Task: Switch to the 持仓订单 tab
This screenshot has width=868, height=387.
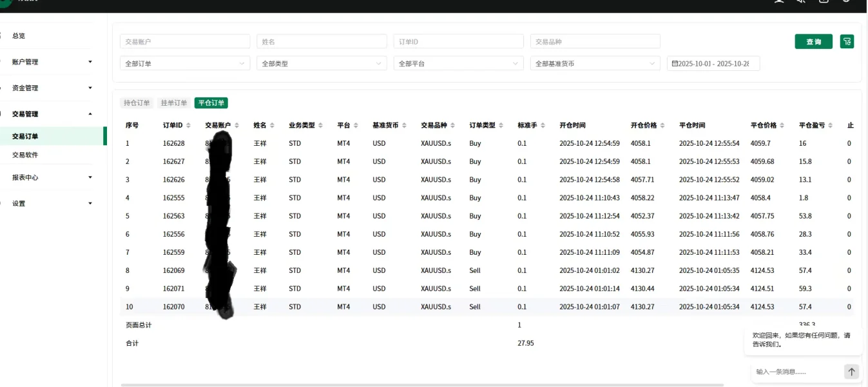Action: (137, 103)
